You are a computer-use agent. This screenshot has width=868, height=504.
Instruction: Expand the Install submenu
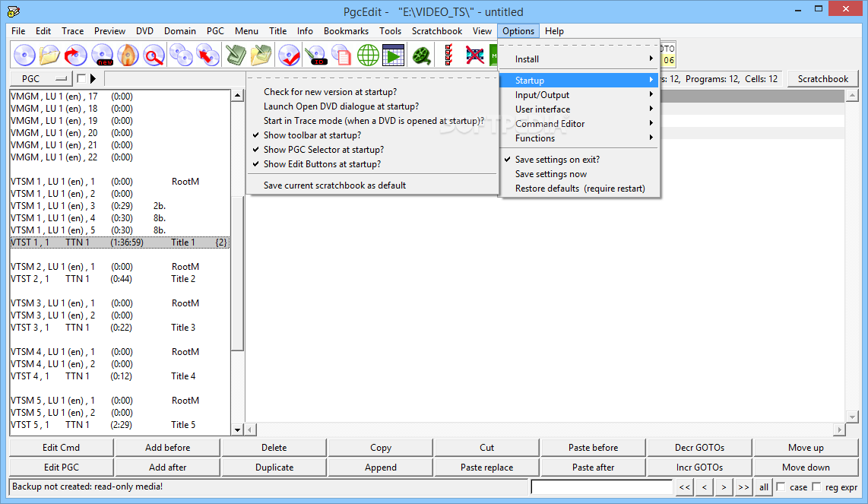click(580, 59)
